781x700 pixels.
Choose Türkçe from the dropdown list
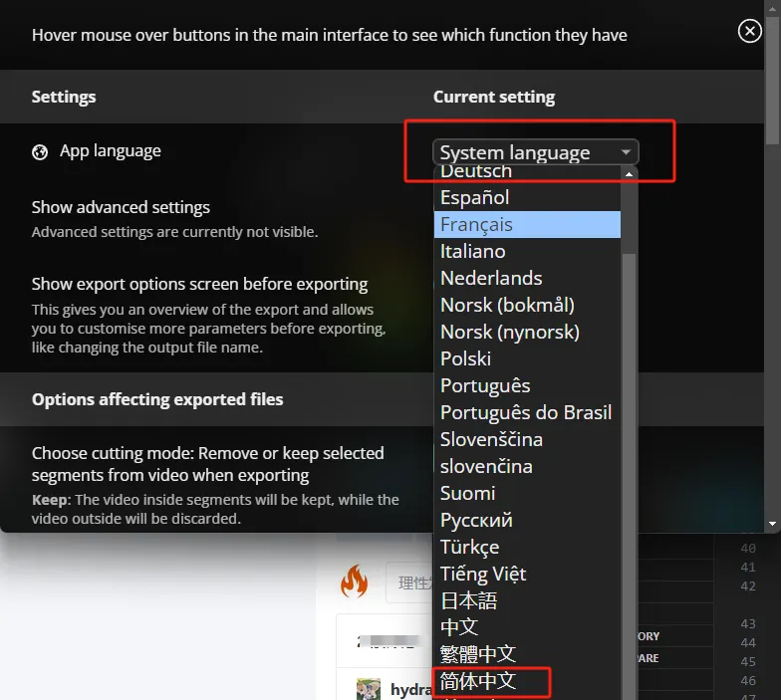527,548
